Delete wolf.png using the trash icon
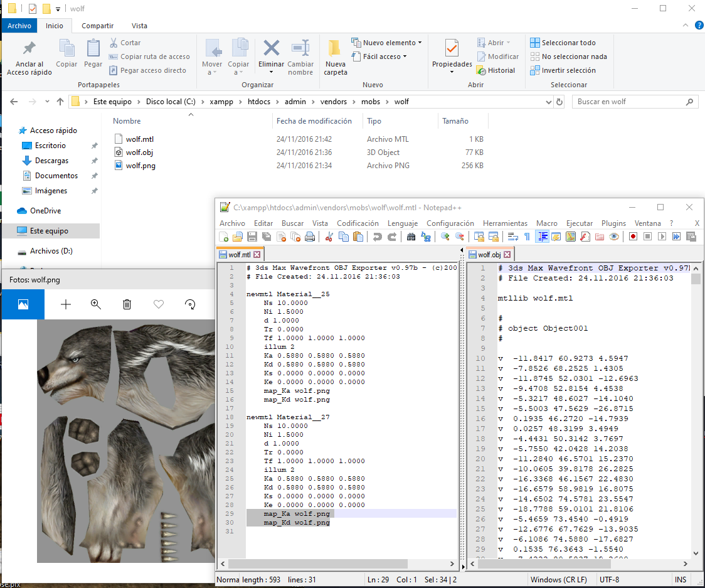Screen dimensions: 705x588 (127, 304)
